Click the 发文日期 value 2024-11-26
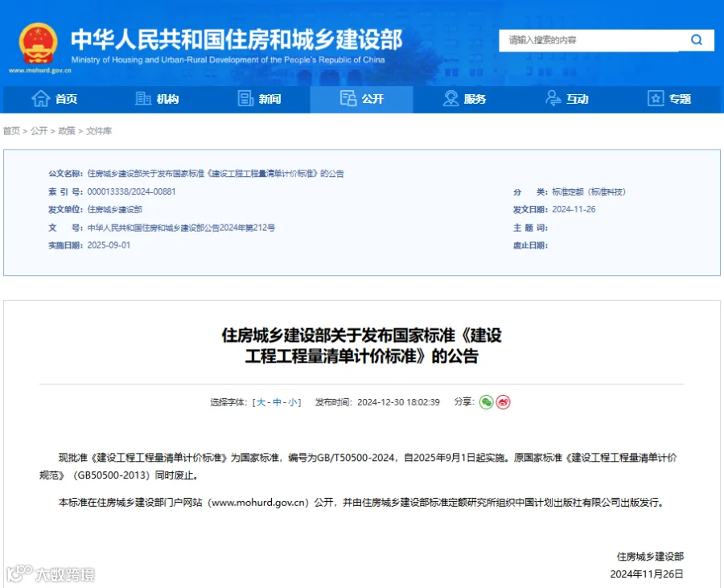 click(x=574, y=209)
